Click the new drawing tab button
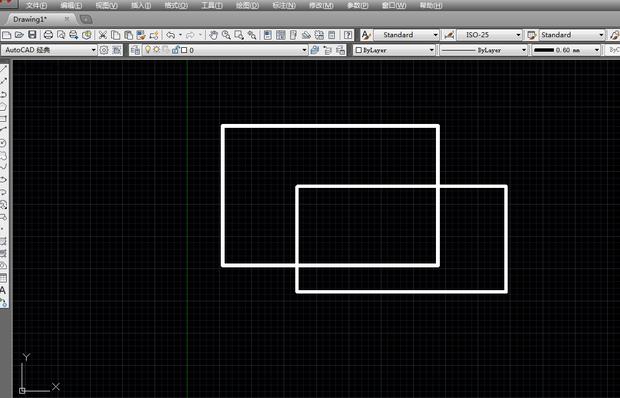 [86, 19]
